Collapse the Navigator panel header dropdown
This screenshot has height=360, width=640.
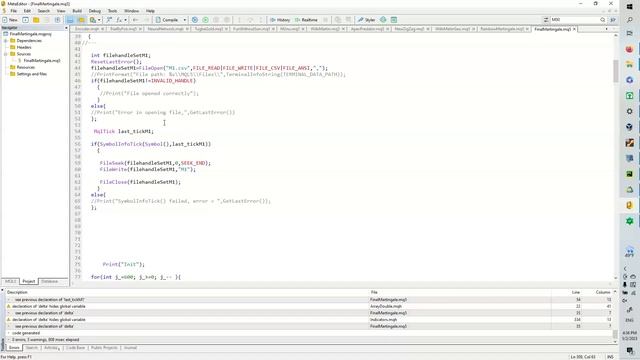click(66, 28)
